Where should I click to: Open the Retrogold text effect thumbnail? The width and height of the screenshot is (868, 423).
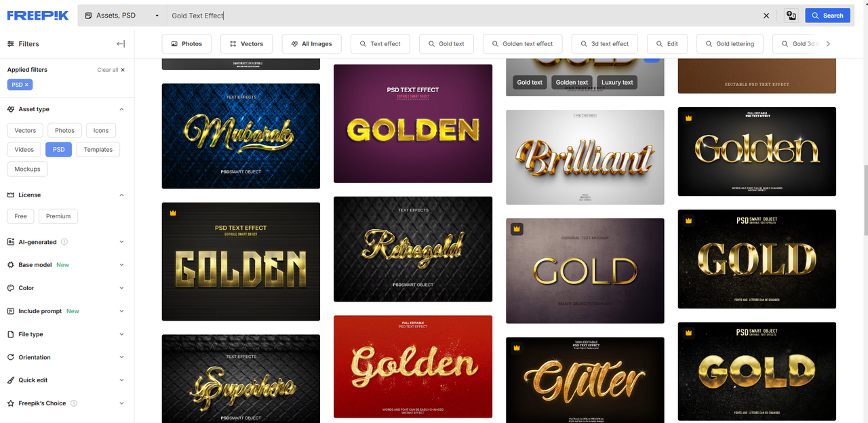[413, 249]
